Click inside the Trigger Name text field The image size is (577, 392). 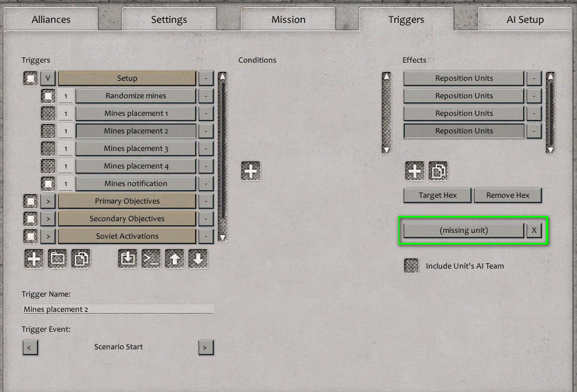tap(117, 309)
